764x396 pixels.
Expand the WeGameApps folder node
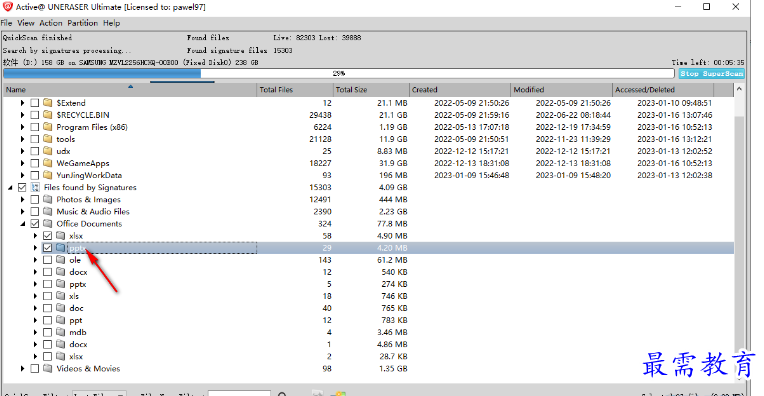click(22, 163)
